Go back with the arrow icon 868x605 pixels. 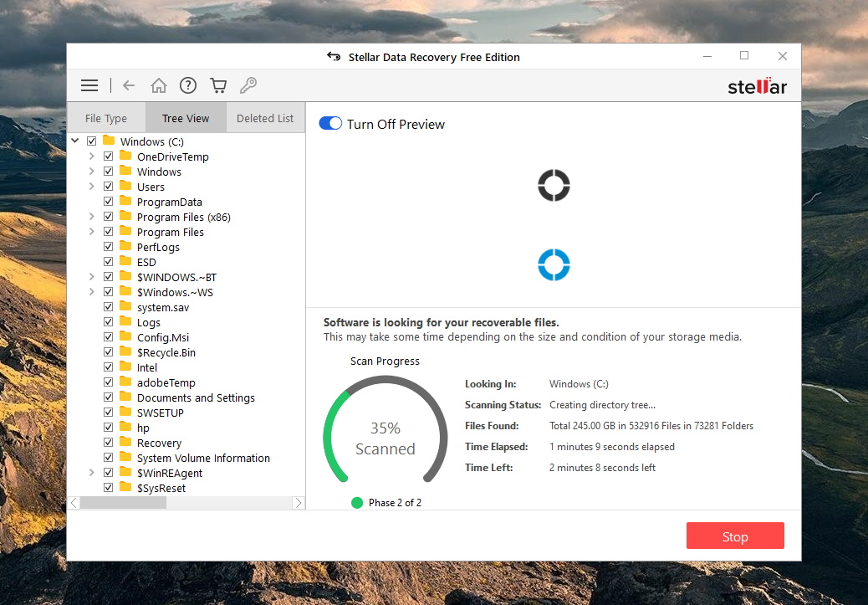(129, 85)
